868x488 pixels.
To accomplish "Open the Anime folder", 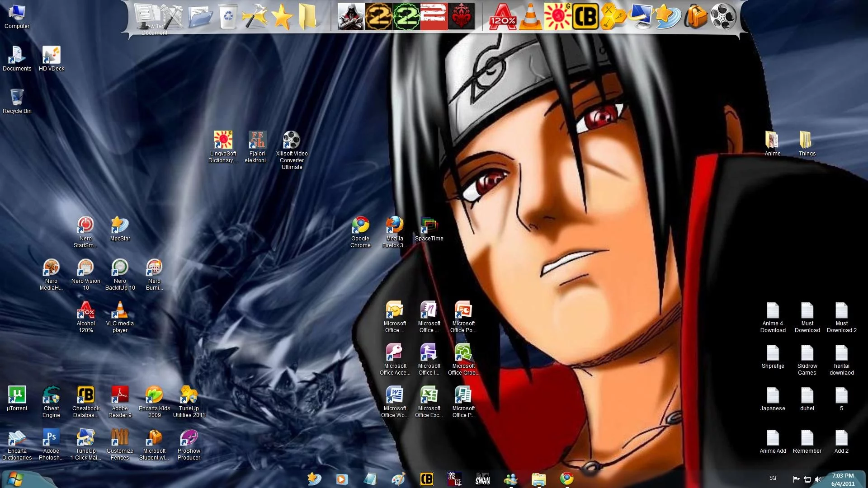I will coord(772,144).
